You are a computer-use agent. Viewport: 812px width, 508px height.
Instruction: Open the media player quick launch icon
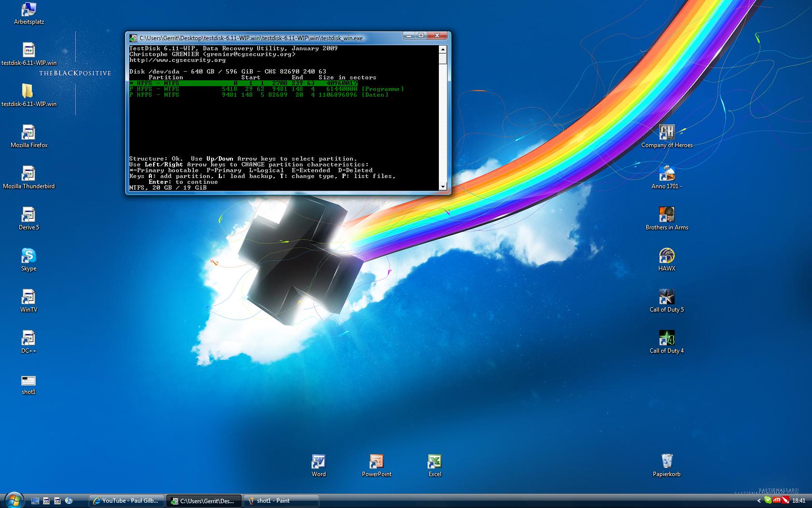coord(69,501)
